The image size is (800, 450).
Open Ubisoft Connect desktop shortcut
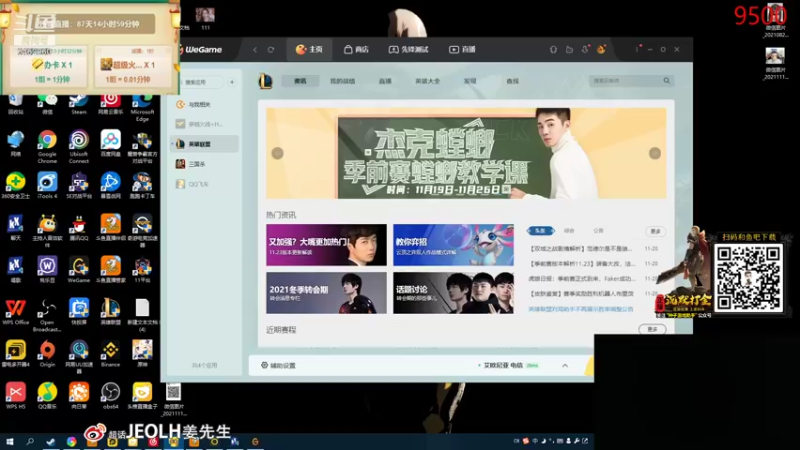(x=79, y=146)
